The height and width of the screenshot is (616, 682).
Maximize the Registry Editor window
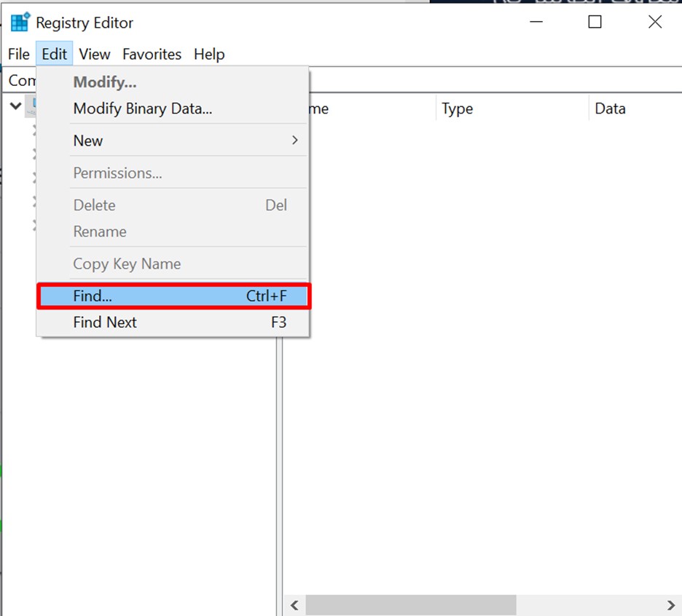point(595,23)
